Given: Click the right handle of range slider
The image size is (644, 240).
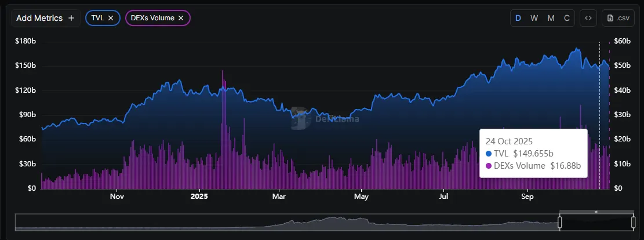Looking at the screenshot, I should click(x=633, y=222).
